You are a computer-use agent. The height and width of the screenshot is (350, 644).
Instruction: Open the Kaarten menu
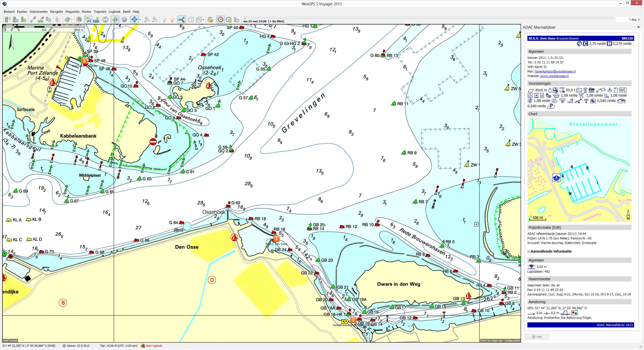point(22,12)
